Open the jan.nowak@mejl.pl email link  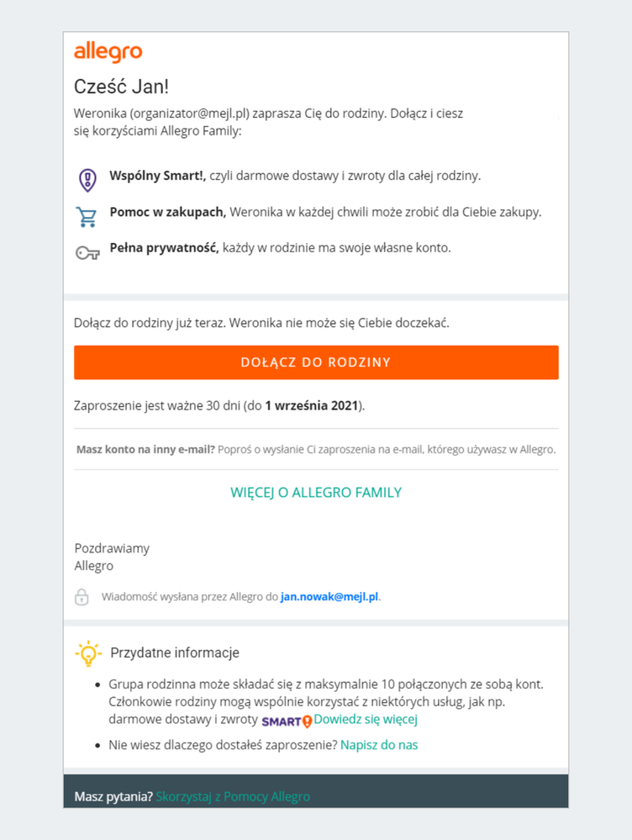pos(329,597)
